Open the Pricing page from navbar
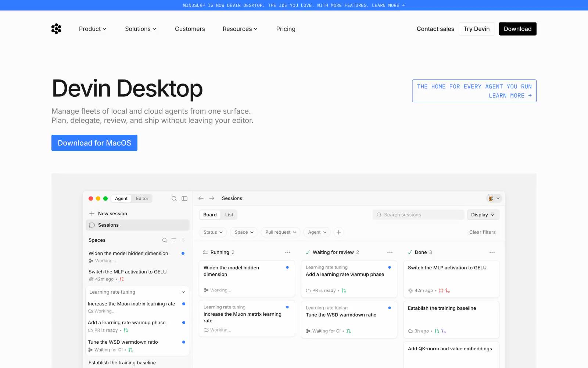Screen dimensions: 588x368 286,29
